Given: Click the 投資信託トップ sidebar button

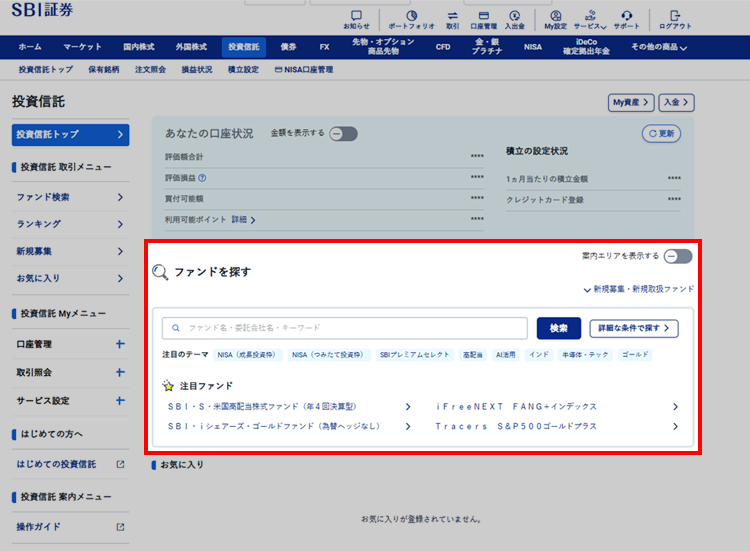Looking at the screenshot, I should 70,135.
